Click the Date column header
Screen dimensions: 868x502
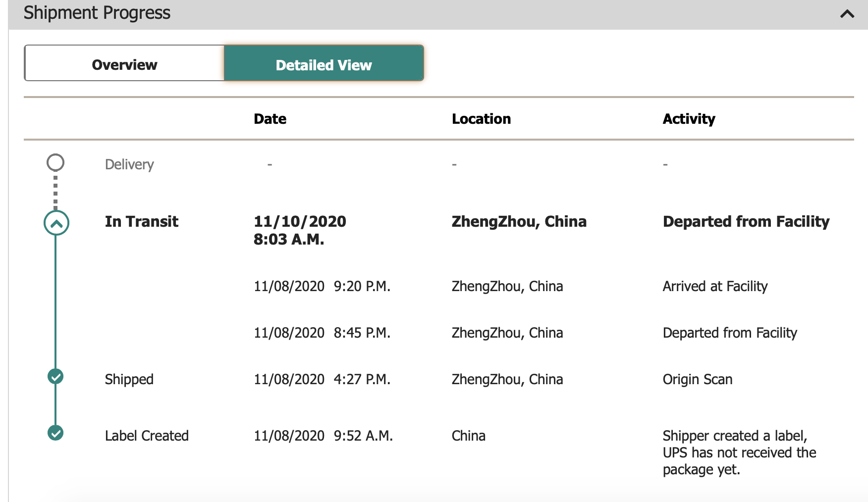[270, 119]
